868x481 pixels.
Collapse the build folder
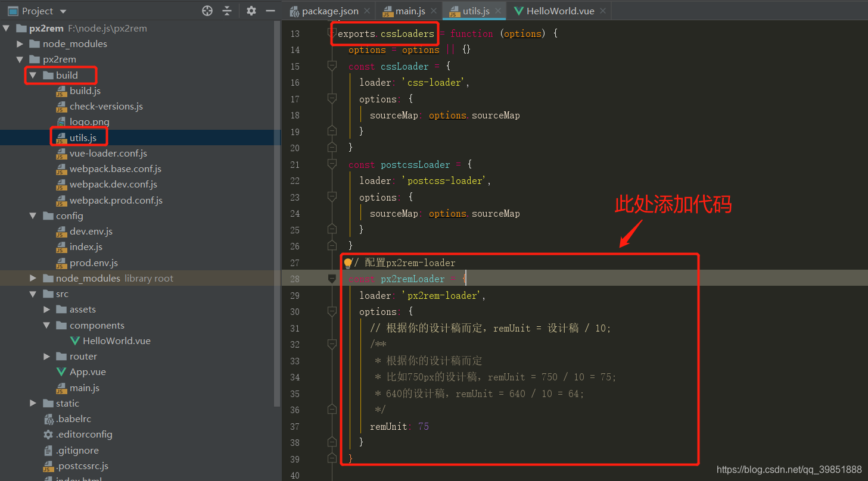33,75
